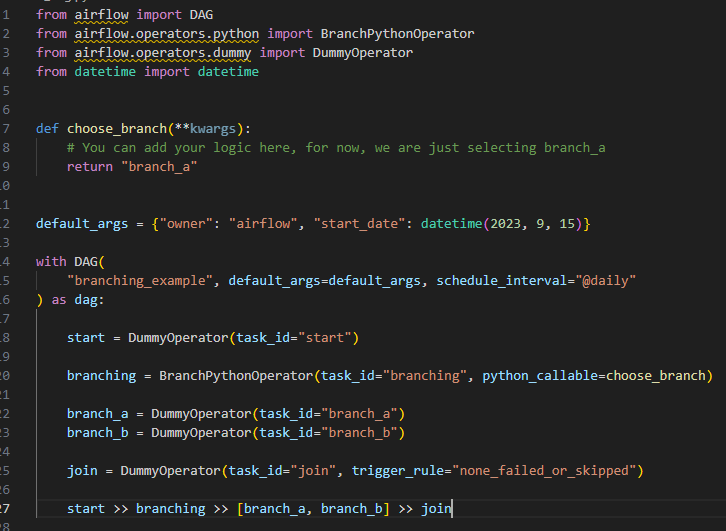Click the line number 27 in the gutter
This screenshot has height=531, width=726.
(4, 509)
